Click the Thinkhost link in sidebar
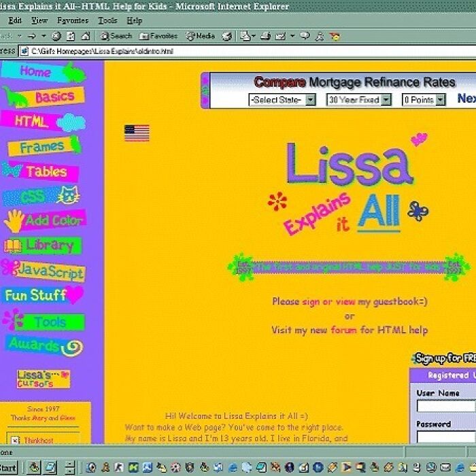 point(39,440)
